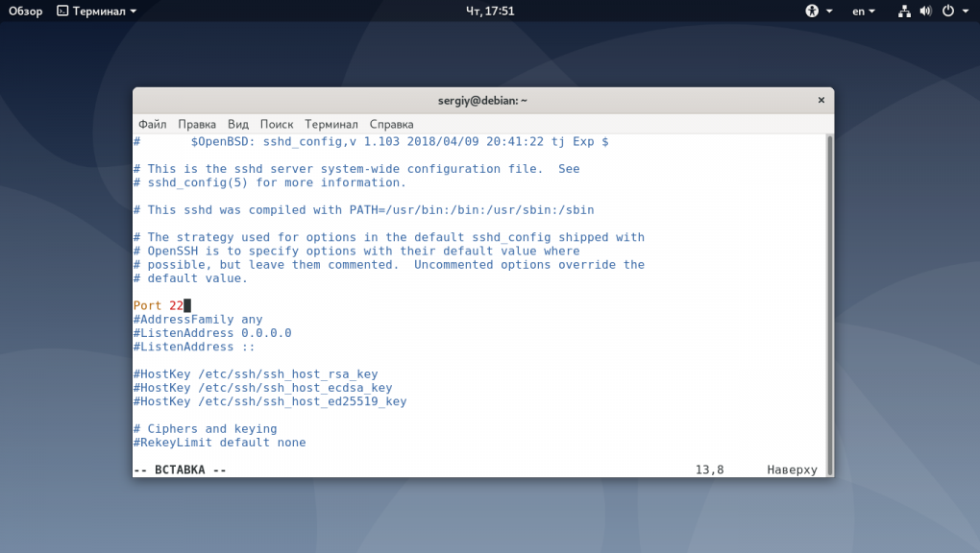This screenshot has width=980, height=553.
Task: Close the sergiy@debian terminal window
Action: click(821, 100)
